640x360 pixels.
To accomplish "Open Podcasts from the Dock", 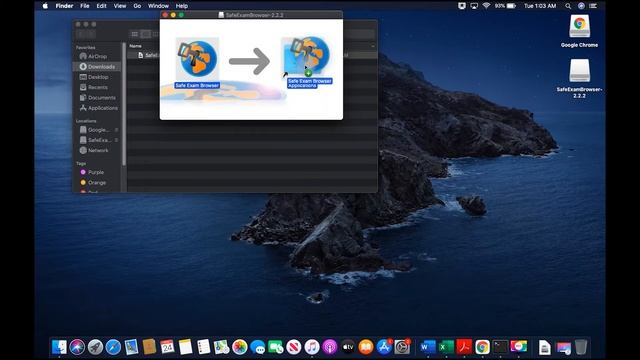I will click(x=329, y=347).
